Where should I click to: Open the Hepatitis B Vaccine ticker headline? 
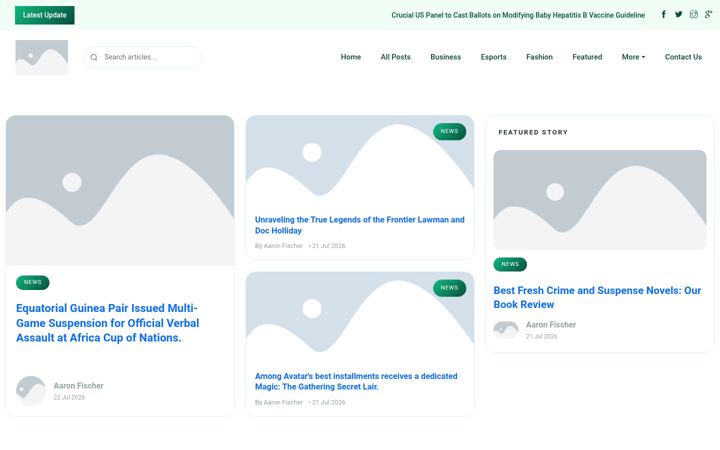pos(518,15)
